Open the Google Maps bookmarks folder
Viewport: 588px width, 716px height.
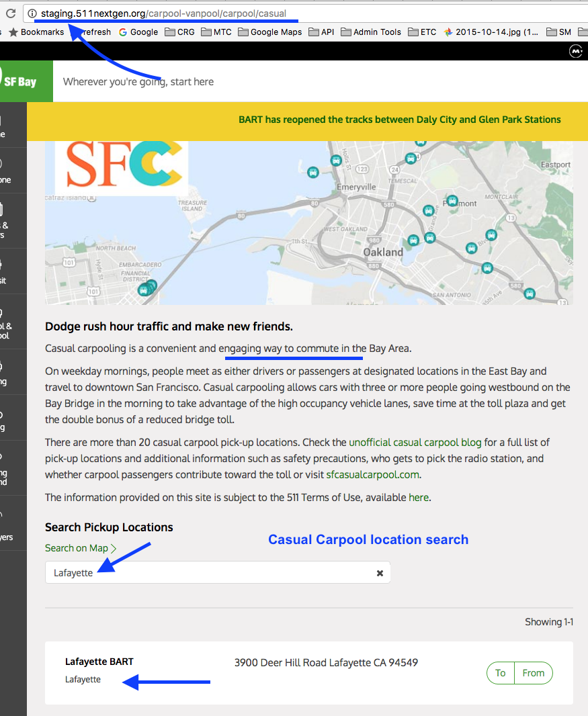pos(270,32)
